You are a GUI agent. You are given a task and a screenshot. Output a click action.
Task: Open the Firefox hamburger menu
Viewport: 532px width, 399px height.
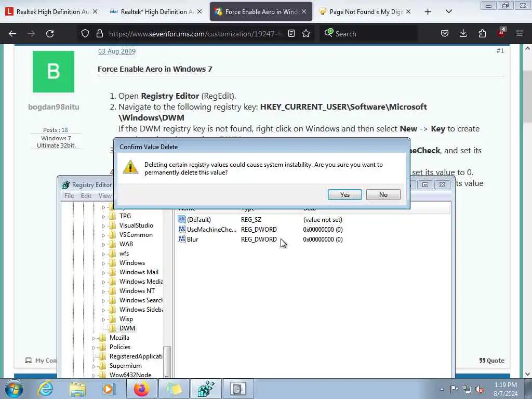coord(520,33)
